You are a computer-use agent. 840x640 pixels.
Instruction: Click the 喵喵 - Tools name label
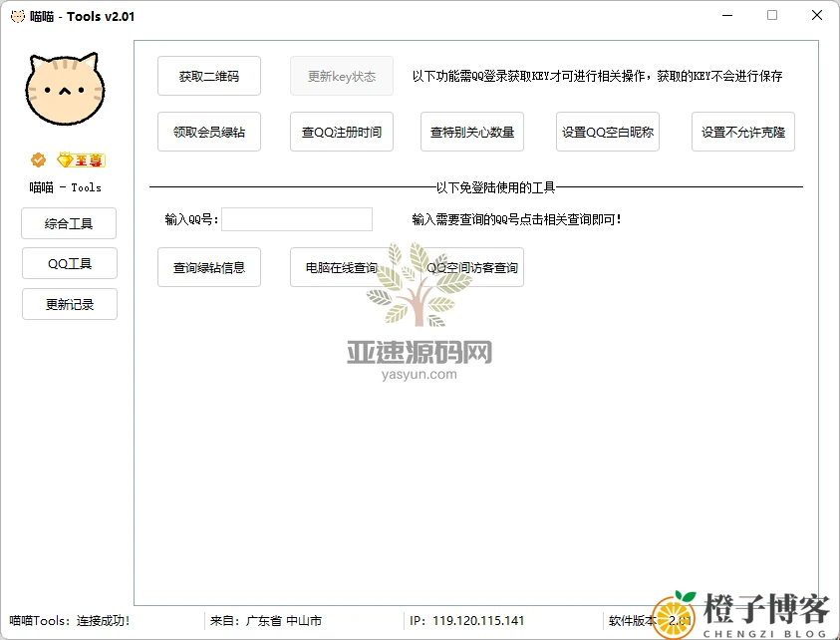(x=66, y=187)
